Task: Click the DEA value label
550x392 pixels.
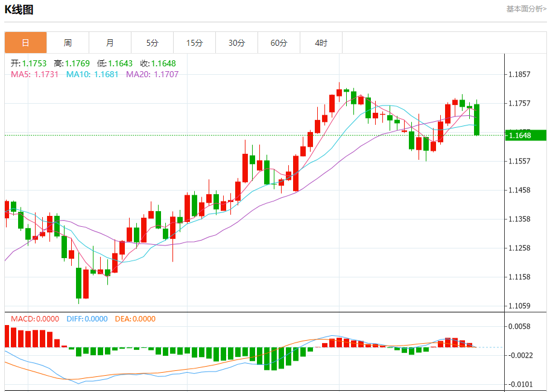Action: coord(135,318)
